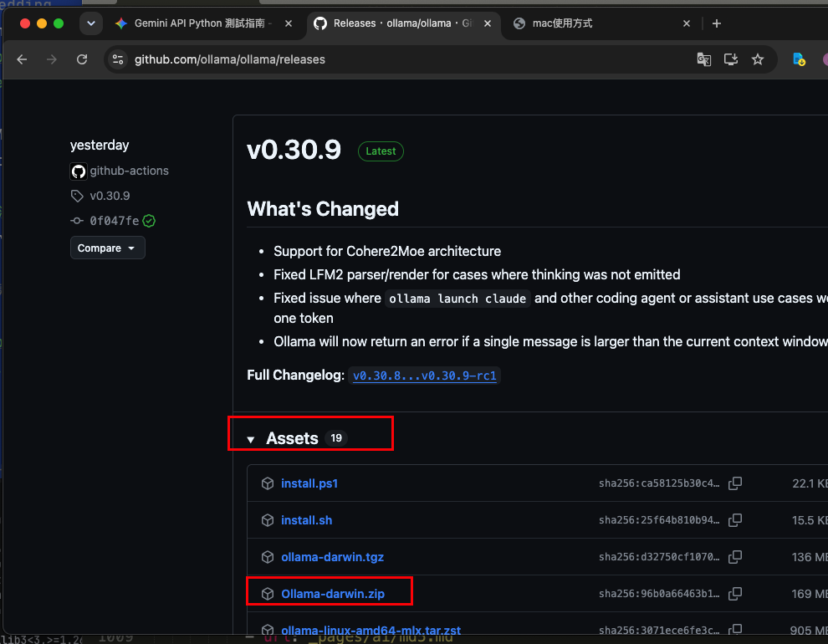Click the Assets count badge 19
This screenshot has height=644, width=828.
click(x=336, y=438)
